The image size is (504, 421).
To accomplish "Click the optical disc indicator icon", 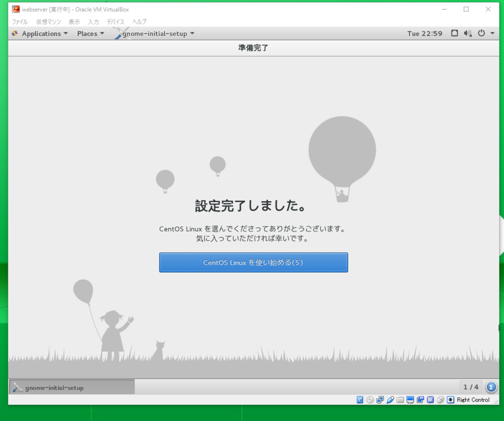I will click(370, 400).
